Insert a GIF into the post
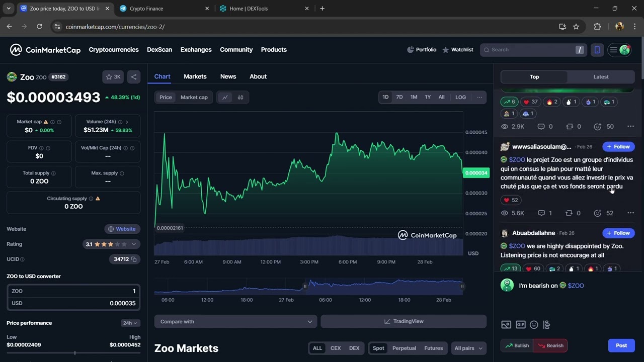This screenshot has width=644, height=362. [520, 325]
